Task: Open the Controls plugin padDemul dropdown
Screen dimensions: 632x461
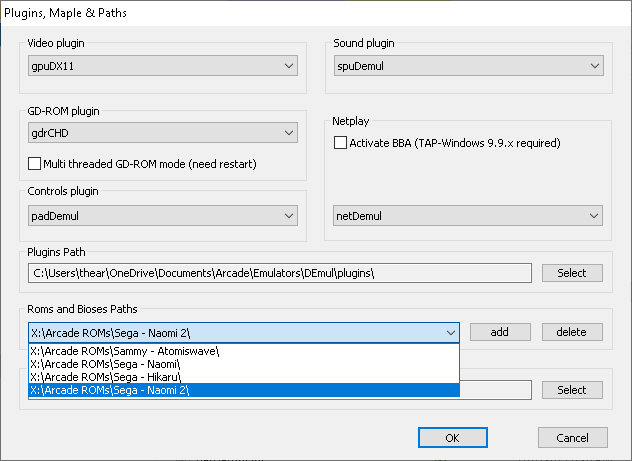Action: [163, 216]
